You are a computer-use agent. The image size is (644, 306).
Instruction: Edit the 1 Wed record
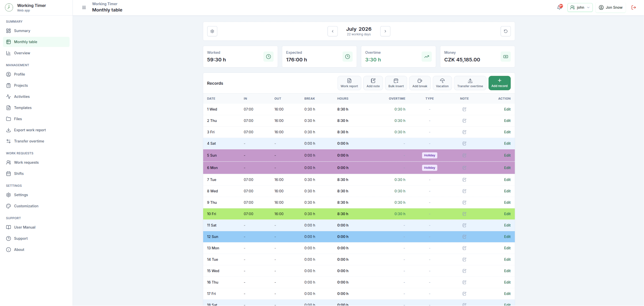coord(507,109)
